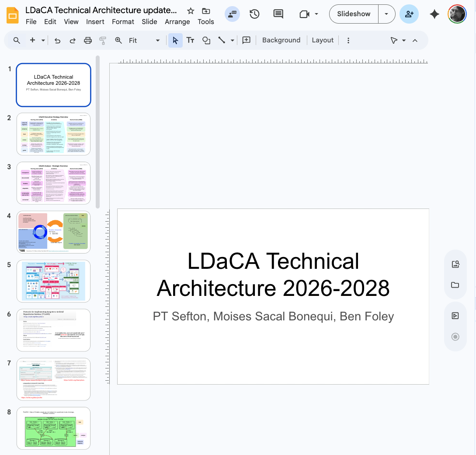Viewport: 476px width, 455px height.
Task: Click the Background button
Action: click(x=281, y=40)
